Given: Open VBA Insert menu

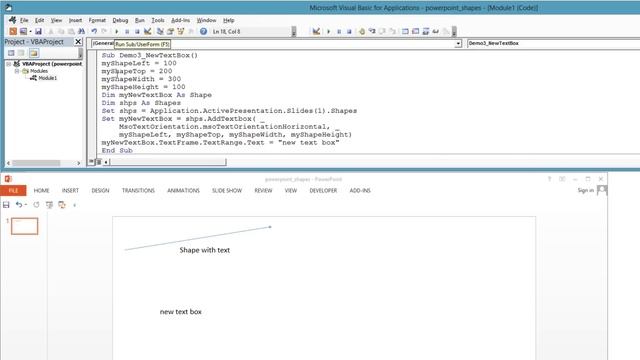Looking at the screenshot, I should pyautogui.click(x=75, y=20).
